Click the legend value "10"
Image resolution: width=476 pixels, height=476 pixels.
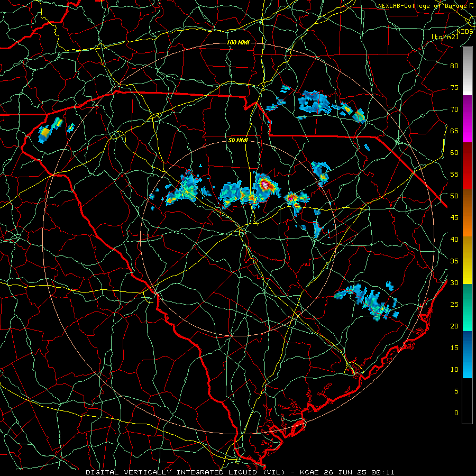point(454,370)
